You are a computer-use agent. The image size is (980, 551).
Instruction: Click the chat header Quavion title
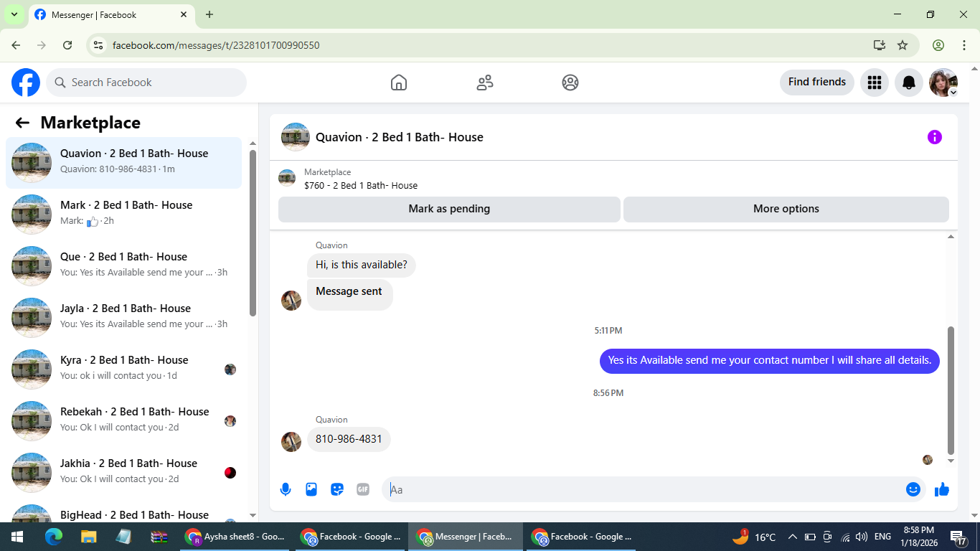tap(400, 137)
